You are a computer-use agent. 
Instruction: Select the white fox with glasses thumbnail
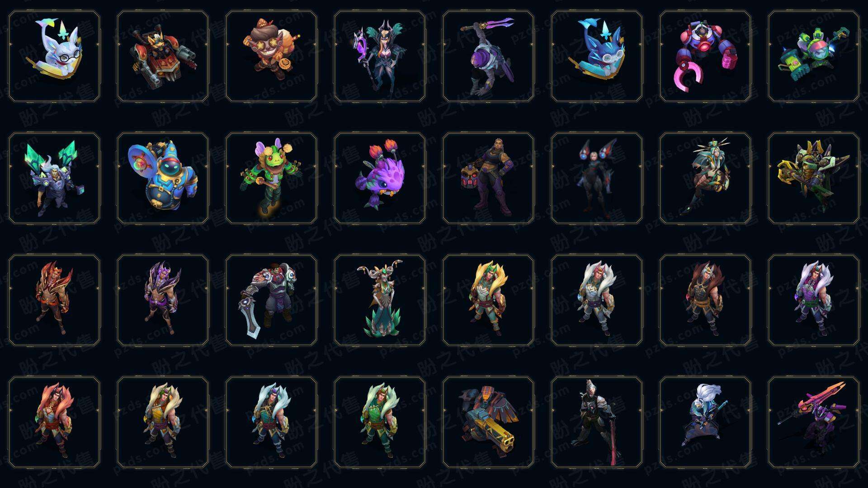54,56
